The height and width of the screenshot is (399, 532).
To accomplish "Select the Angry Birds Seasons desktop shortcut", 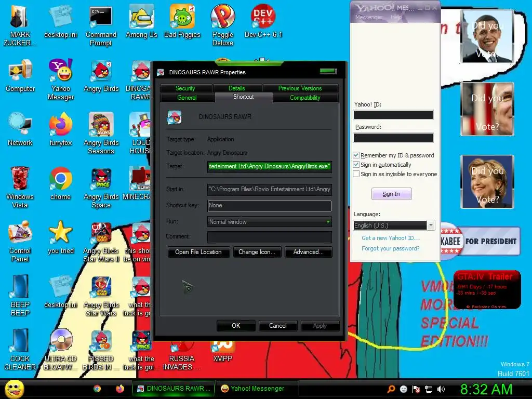I will click(101, 134).
